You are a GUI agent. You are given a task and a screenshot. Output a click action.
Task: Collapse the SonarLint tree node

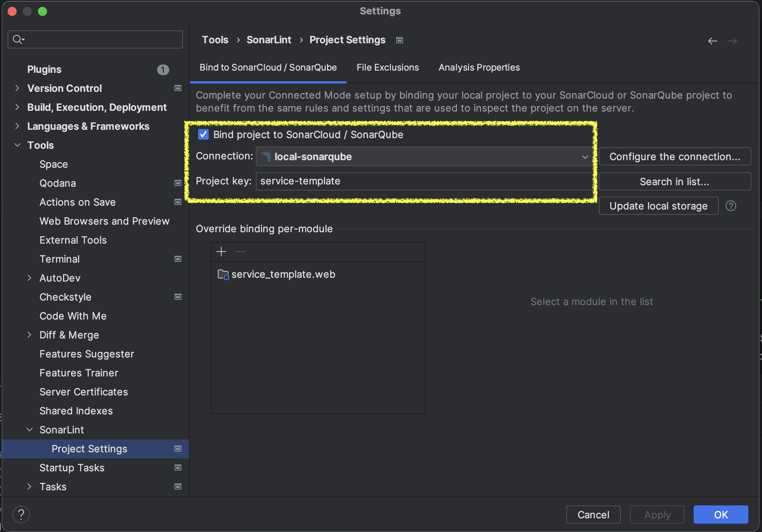click(29, 430)
